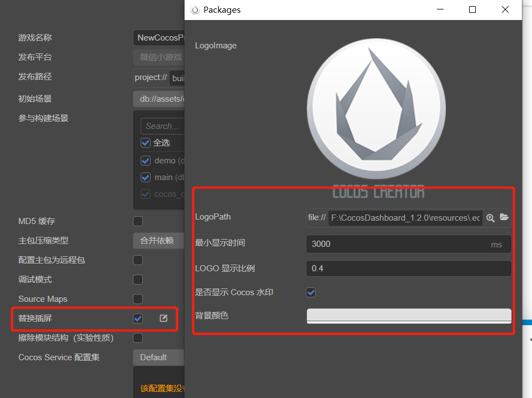Click the LogoPath file path field

(405, 218)
